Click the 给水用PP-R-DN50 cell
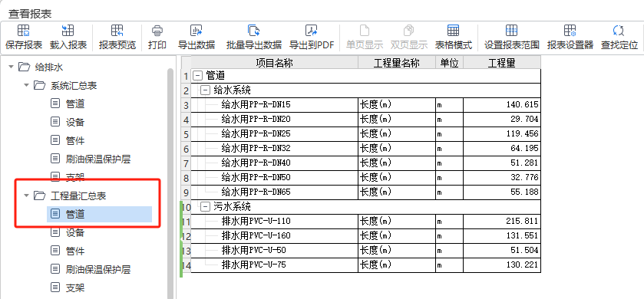This screenshot has height=299, width=644. pyautogui.click(x=274, y=178)
